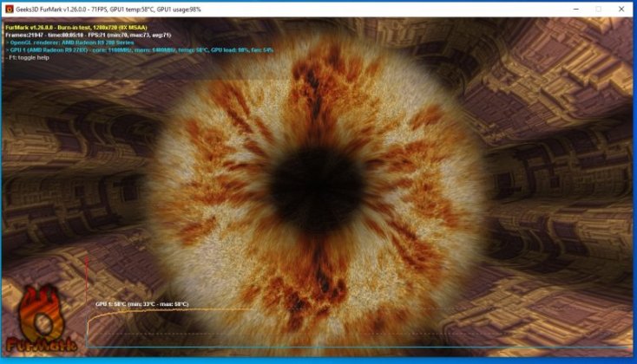Click the FurMark app icon in title bar
637x364 pixels.
[9, 9]
